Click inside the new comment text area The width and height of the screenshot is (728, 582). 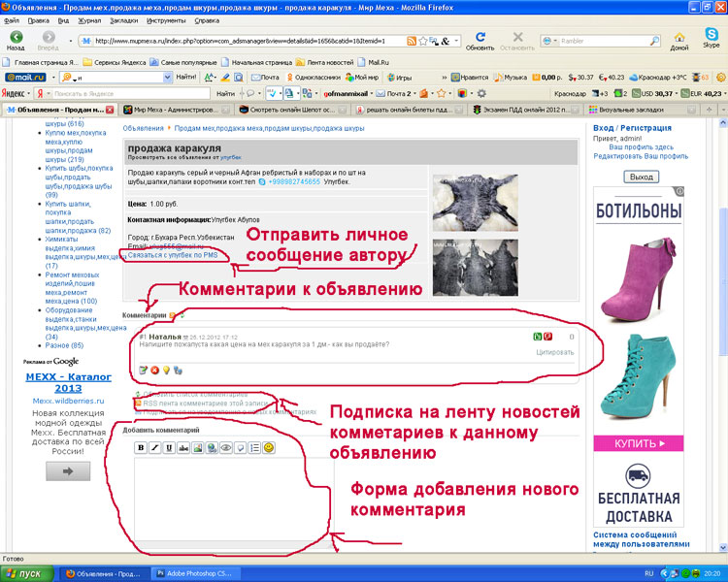234,499
